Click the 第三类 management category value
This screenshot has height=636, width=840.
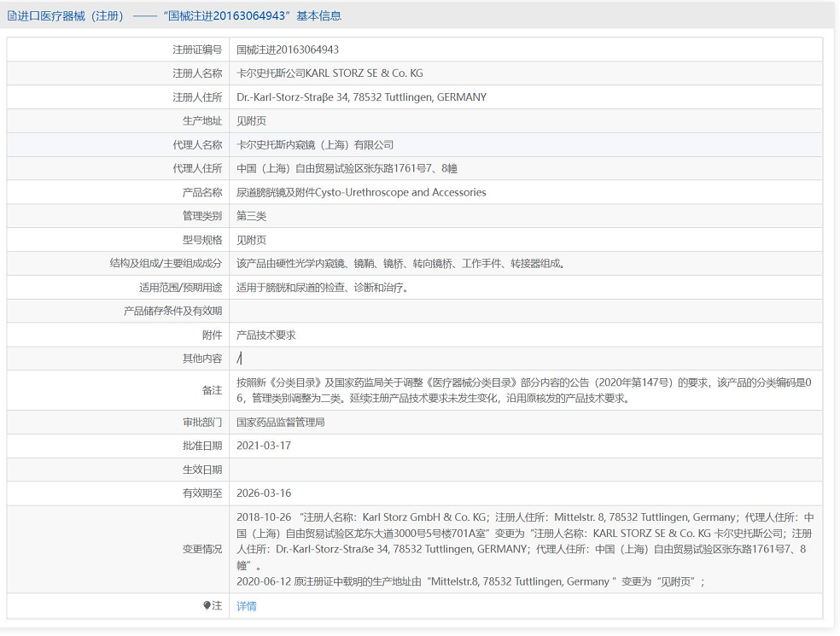252,216
